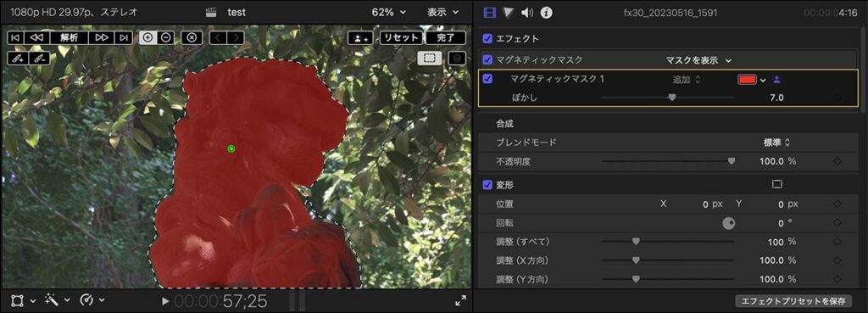Select the brush subtract stroke tool
Screen dimensions: 868x313
tap(38, 58)
